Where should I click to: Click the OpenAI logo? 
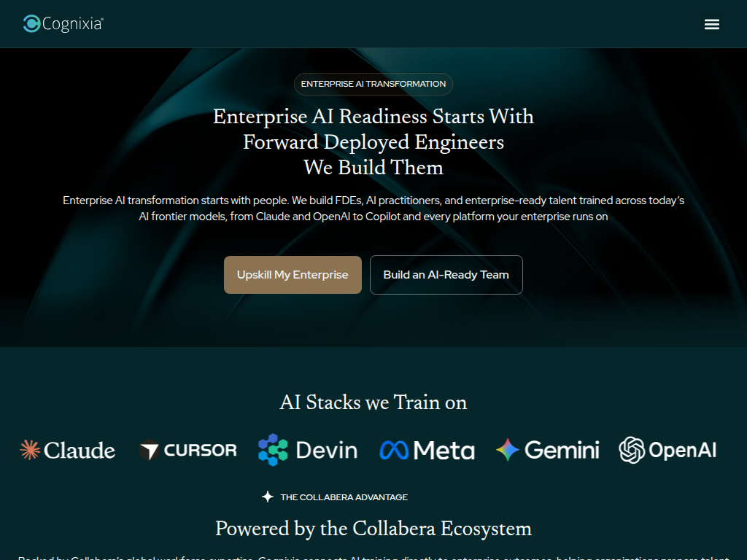point(667,450)
